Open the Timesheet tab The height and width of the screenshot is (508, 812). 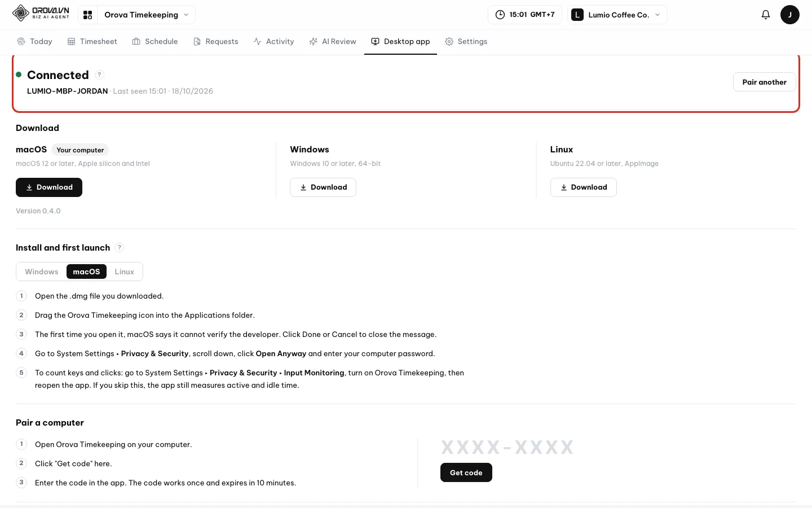[x=92, y=41]
